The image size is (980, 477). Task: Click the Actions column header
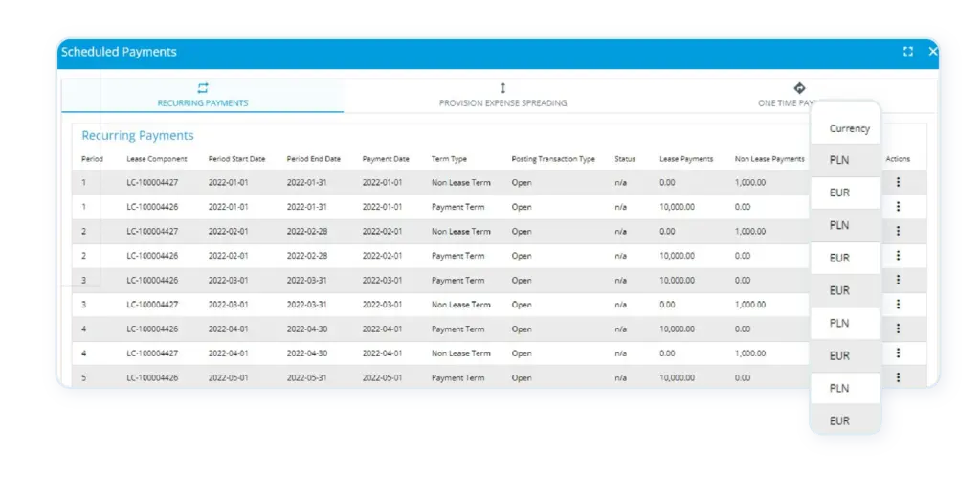(898, 159)
